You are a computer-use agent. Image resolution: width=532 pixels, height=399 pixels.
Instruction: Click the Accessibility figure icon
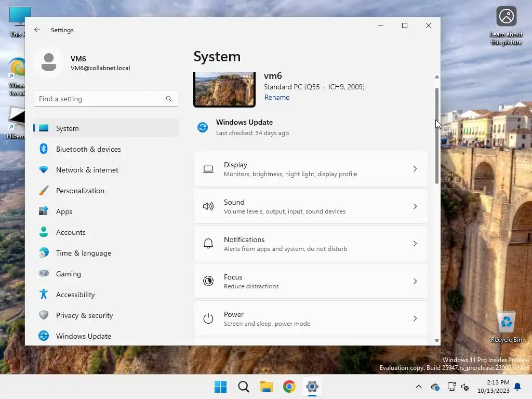click(x=44, y=294)
